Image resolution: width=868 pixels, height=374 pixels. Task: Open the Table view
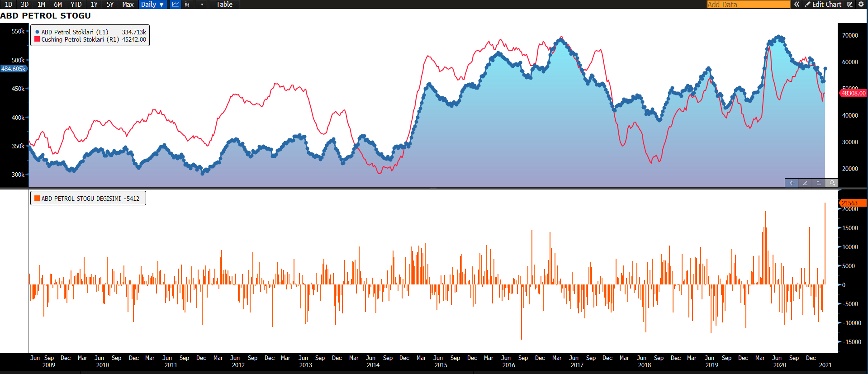tap(224, 5)
